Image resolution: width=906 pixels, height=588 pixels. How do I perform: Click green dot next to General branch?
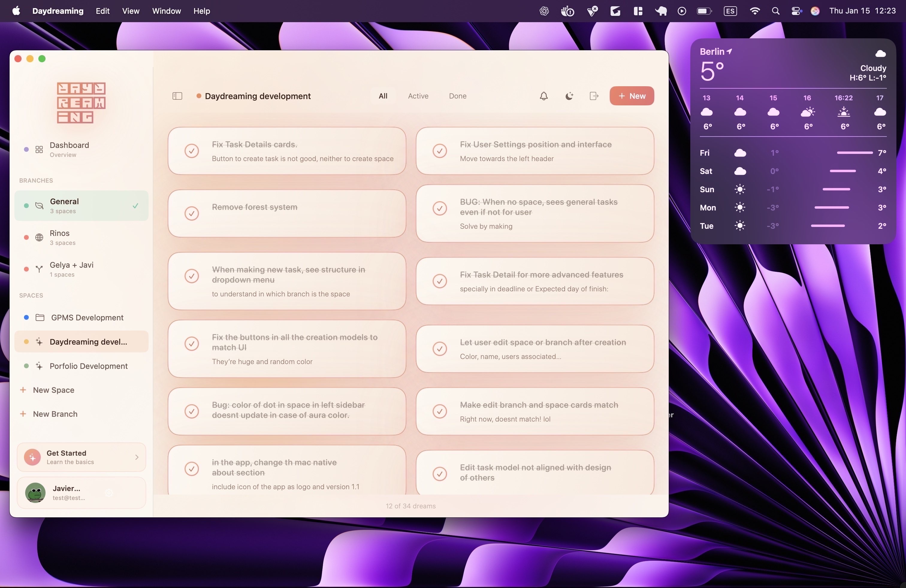point(26,206)
